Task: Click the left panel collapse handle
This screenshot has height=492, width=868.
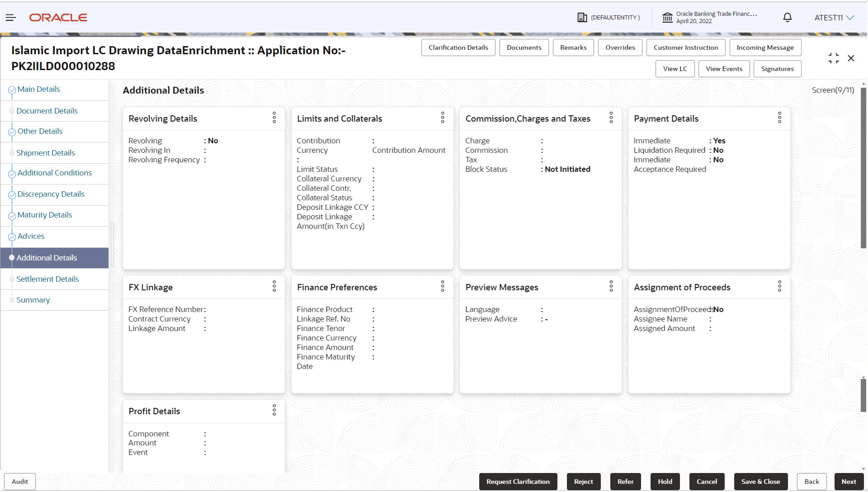Action: (112, 245)
